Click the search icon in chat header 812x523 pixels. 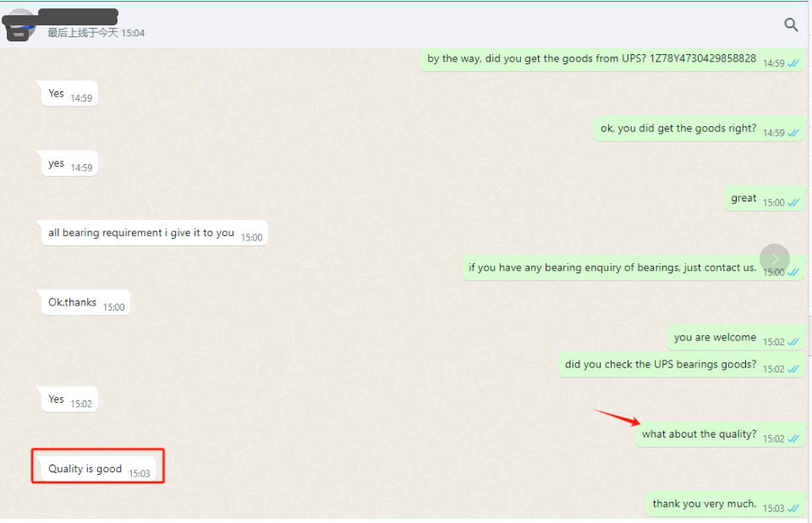click(791, 25)
